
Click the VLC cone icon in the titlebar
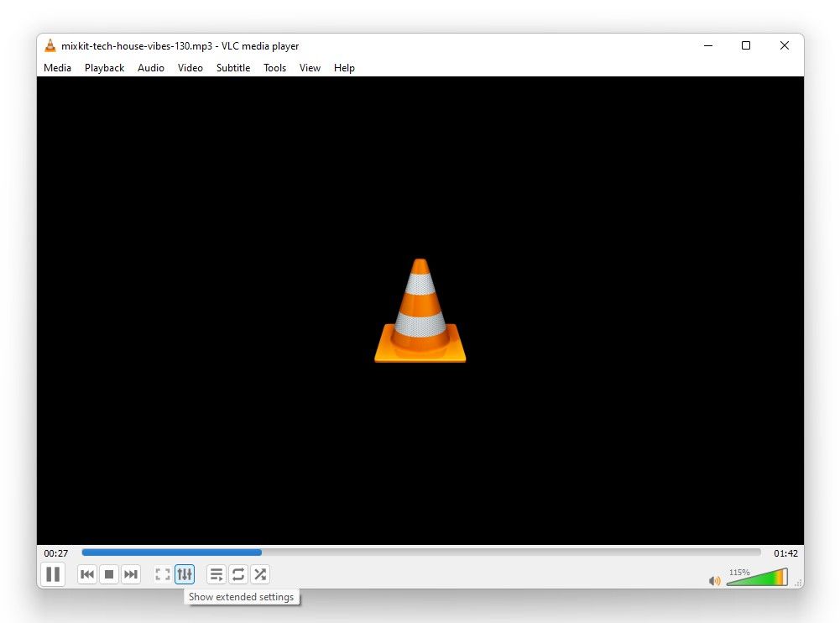(x=50, y=45)
